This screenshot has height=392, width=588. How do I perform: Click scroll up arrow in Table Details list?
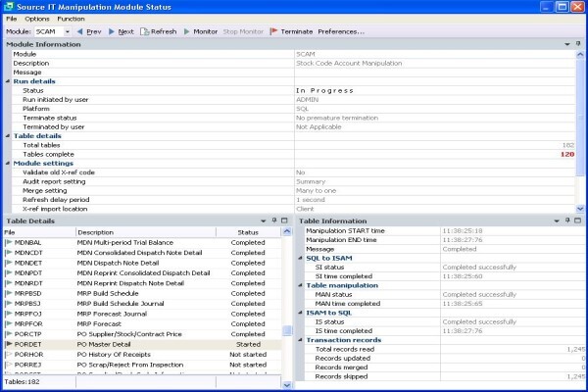[x=287, y=231]
